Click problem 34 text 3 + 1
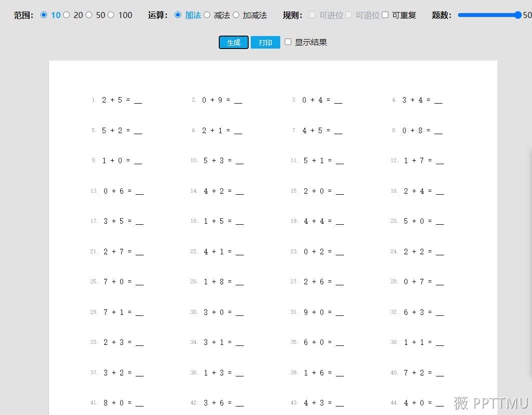 click(x=213, y=342)
